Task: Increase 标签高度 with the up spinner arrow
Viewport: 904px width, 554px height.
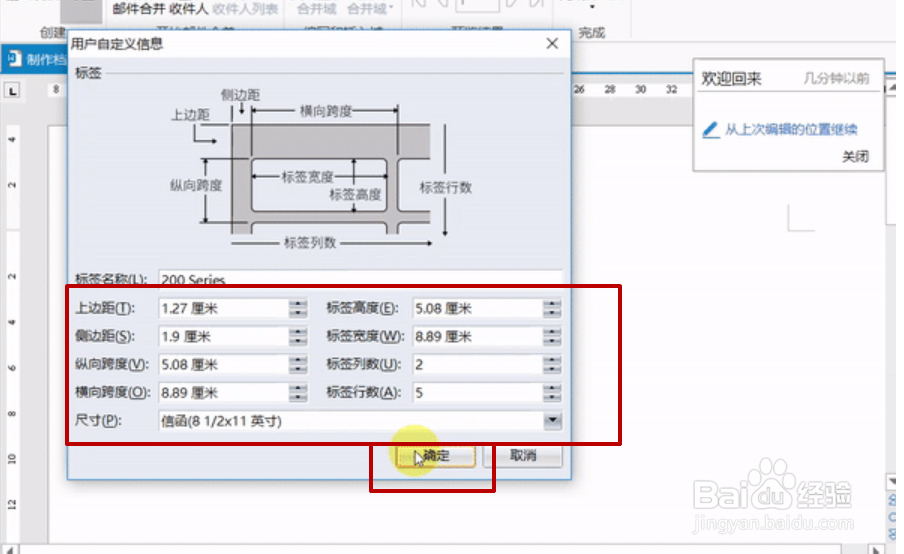Action: 552,304
